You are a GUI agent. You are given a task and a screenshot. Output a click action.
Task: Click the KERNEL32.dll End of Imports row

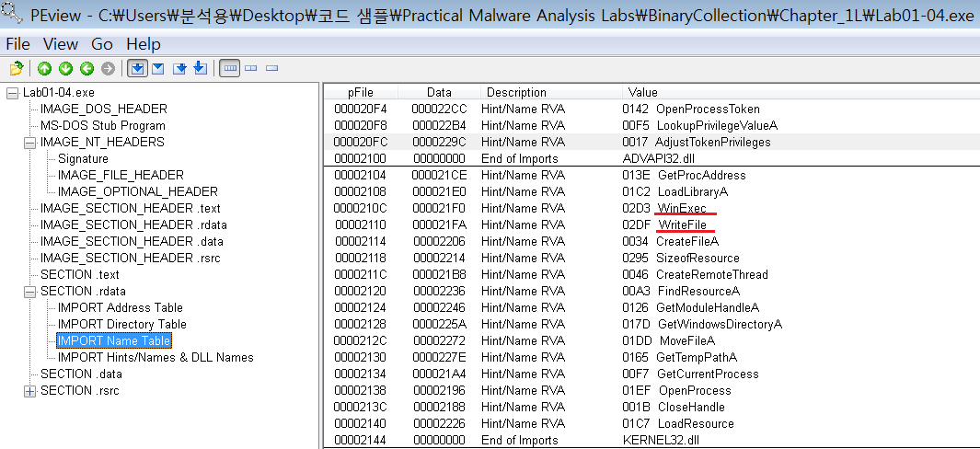(651, 440)
